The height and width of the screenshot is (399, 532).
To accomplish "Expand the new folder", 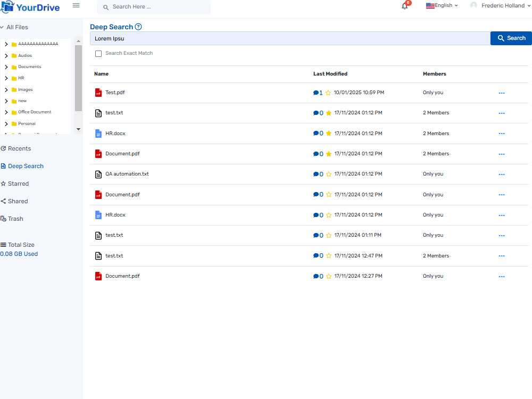I will [6, 101].
